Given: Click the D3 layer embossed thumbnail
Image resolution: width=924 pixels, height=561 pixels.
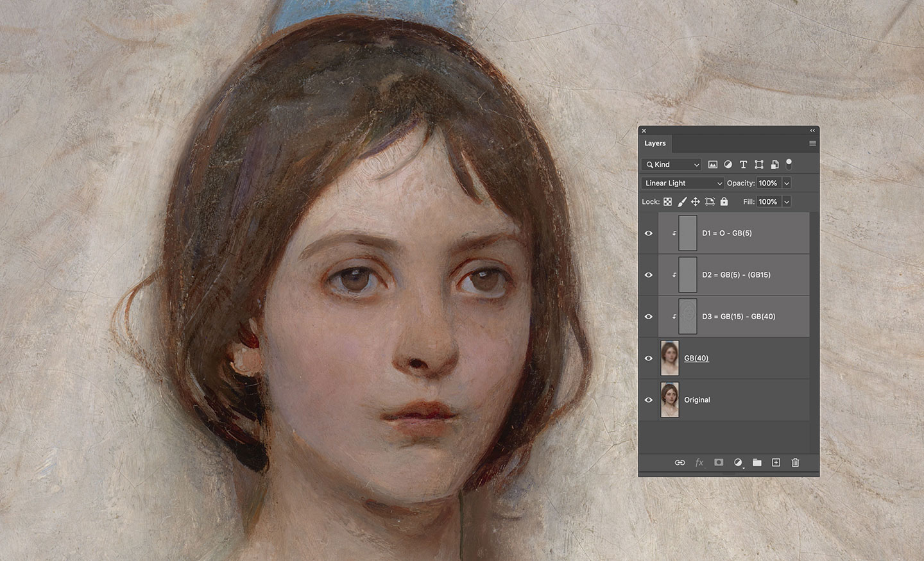Looking at the screenshot, I should [x=688, y=317].
